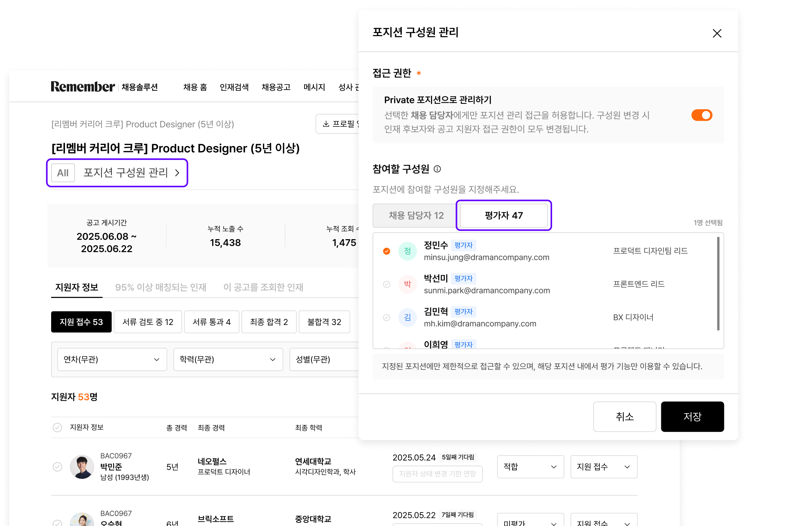Filter by 서류 검토 중 12
The image size is (812, 526).
click(148, 322)
